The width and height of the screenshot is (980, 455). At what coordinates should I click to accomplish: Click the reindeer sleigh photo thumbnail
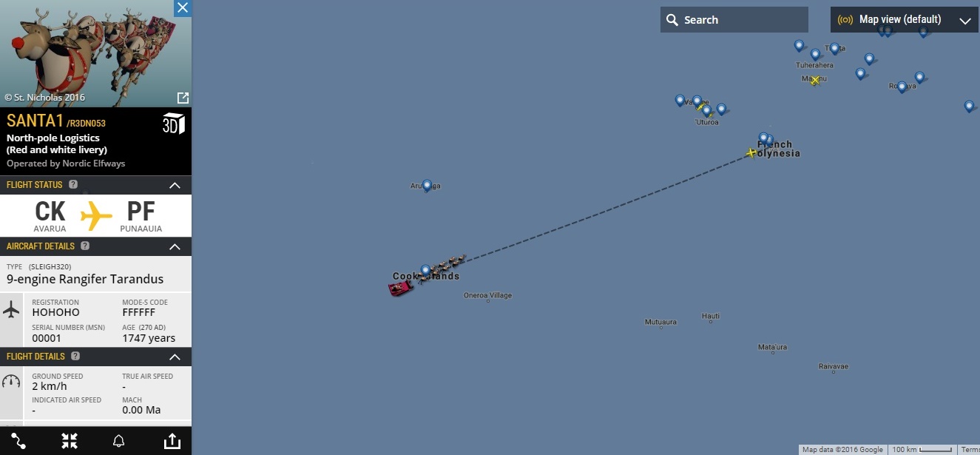[x=95, y=53]
